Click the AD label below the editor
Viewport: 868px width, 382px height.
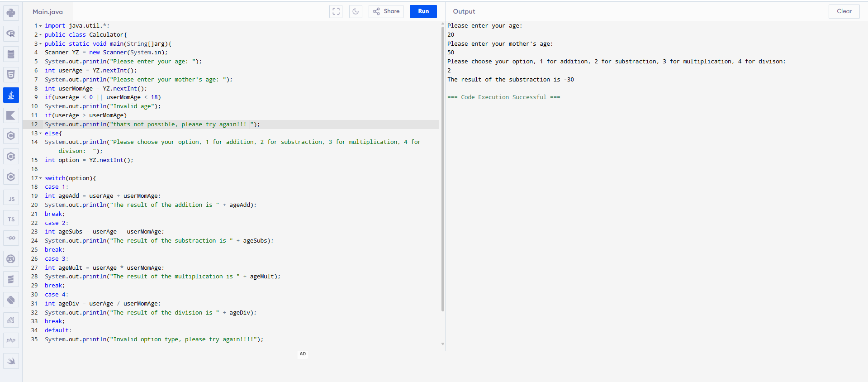[303, 354]
